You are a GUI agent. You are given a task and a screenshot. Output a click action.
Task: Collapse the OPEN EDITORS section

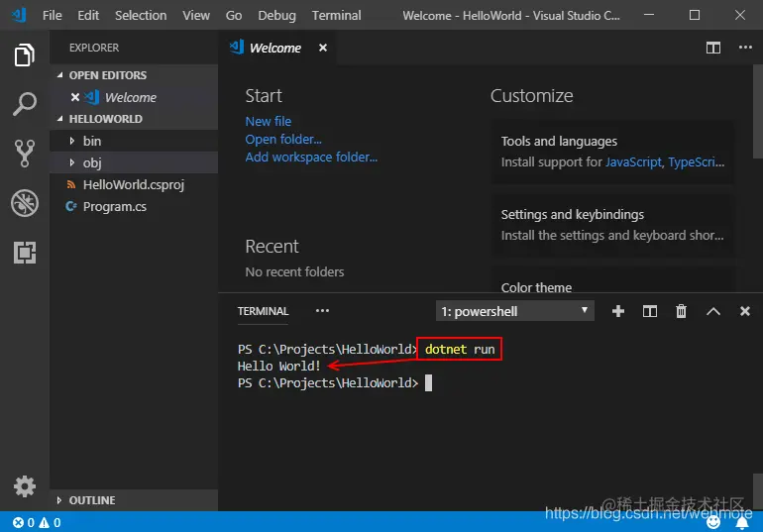point(134,75)
